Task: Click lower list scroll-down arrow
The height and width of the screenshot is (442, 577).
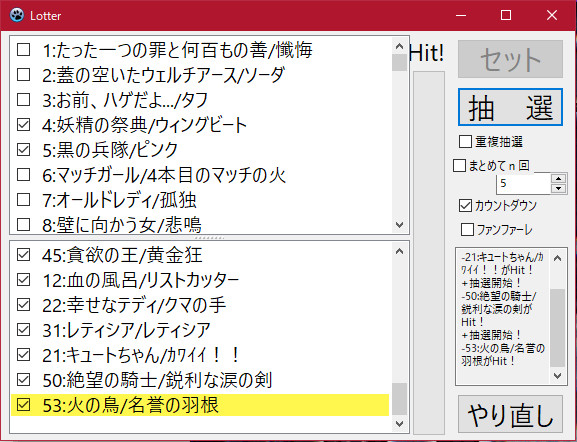Action: point(399,424)
